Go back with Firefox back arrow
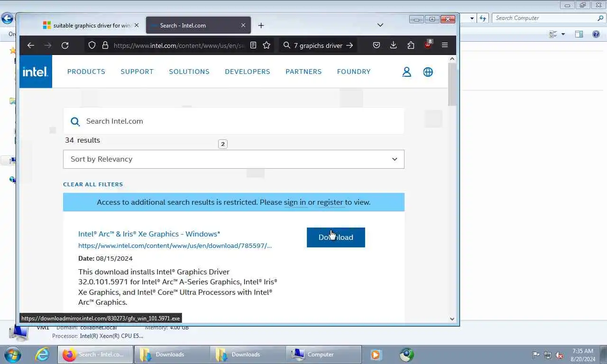 (31, 45)
